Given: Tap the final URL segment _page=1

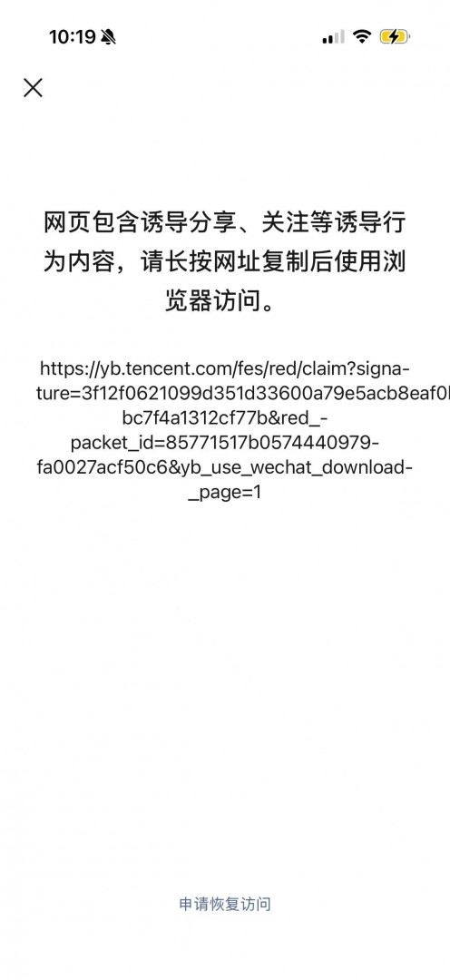Looking at the screenshot, I should [225, 493].
